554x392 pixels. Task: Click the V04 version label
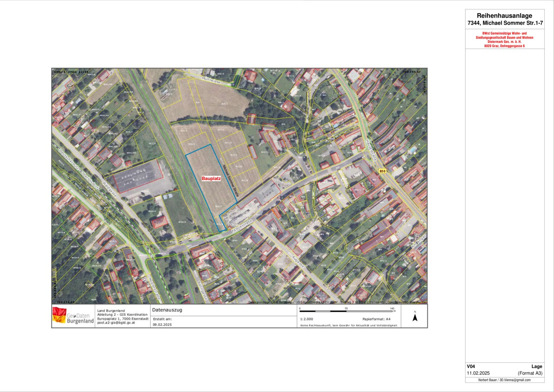(471, 366)
